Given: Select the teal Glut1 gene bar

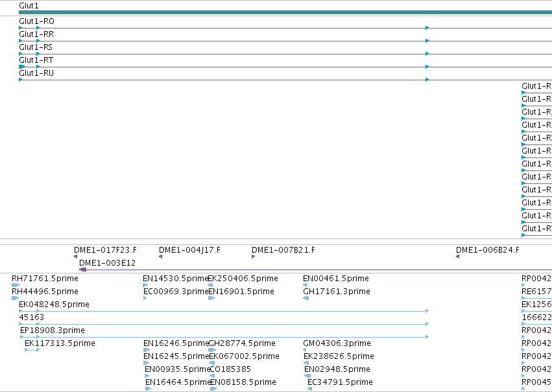Looking at the screenshot, I should point(285,12).
